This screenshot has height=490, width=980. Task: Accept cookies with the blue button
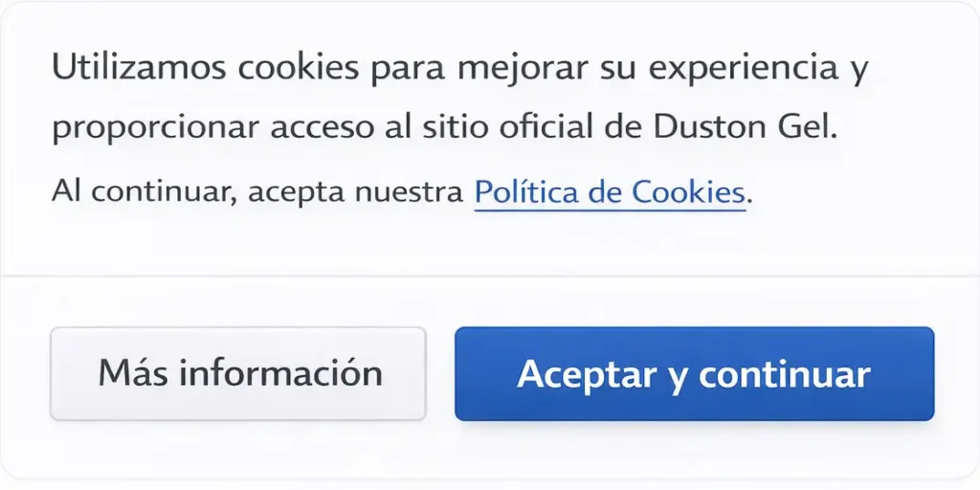click(x=695, y=374)
